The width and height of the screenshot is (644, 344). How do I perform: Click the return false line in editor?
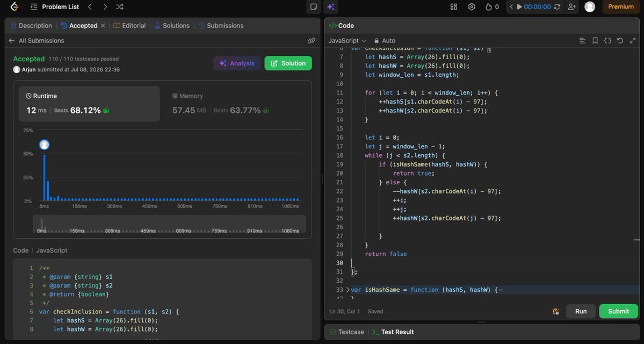pos(386,254)
